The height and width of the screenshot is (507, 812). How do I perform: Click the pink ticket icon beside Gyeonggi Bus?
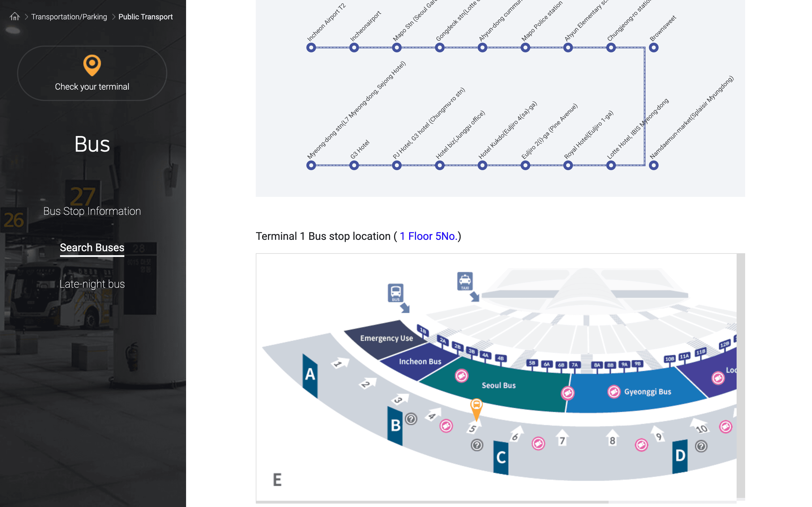614,392
